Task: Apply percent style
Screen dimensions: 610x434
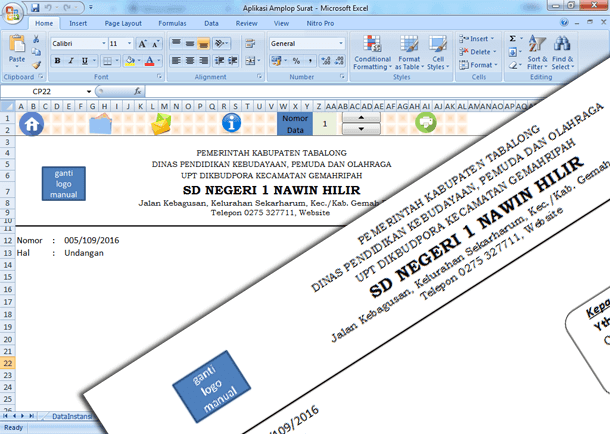Action: [296, 61]
